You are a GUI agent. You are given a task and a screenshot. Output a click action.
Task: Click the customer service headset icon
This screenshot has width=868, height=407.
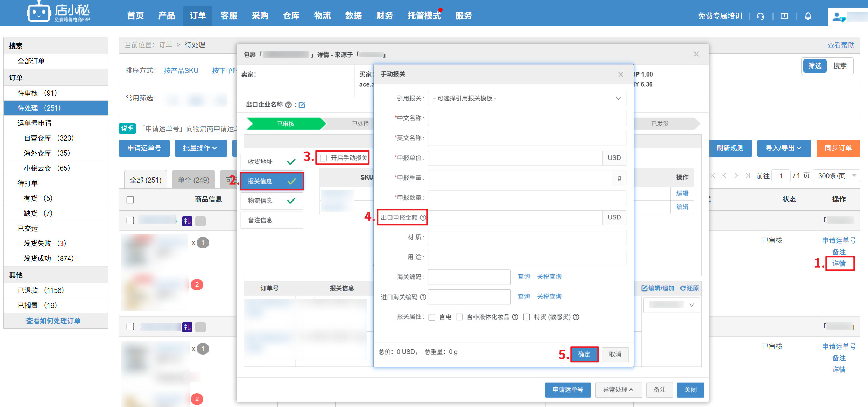click(760, 16)
